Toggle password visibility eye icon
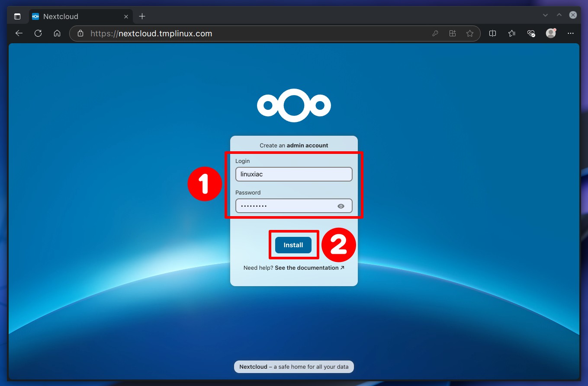588x386 pixels. pos(341,206)
